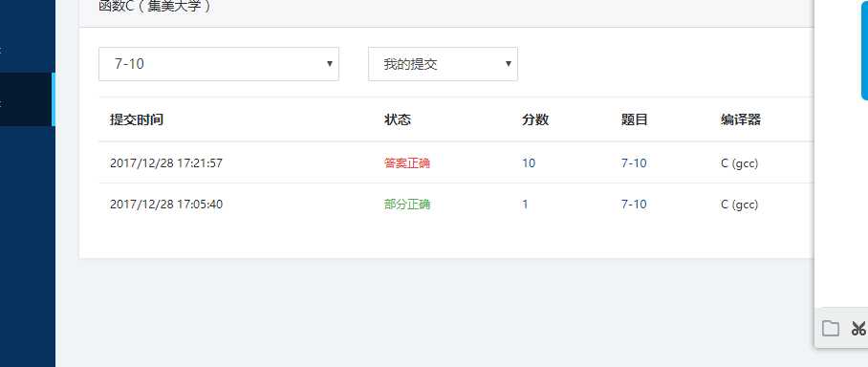This screenshot has height=367, width=868.
Task: Click the folder icon in side panel
Action: click(830, 328)
